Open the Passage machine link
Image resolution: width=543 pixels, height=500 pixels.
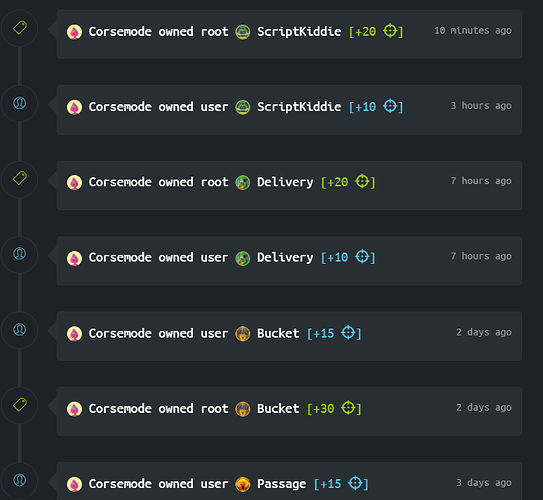click(282, 484)
